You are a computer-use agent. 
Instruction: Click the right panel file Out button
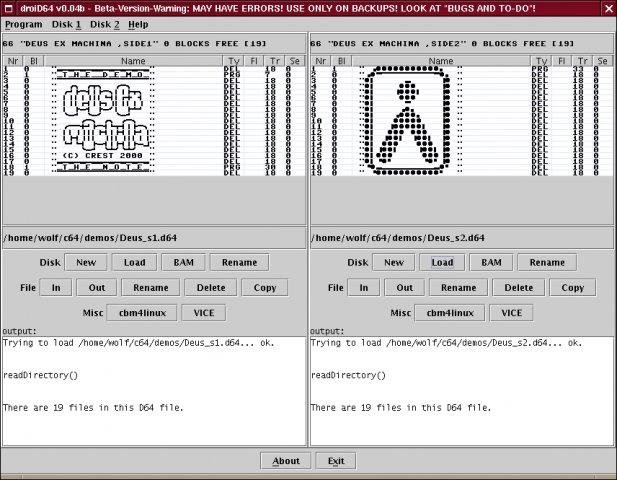click(405, 288)
